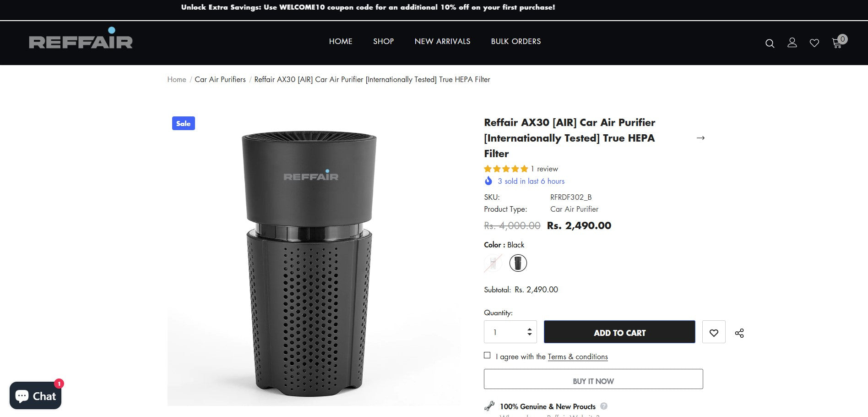
Task: Open the SHOP menu item
Action: [x=383, y=41]
